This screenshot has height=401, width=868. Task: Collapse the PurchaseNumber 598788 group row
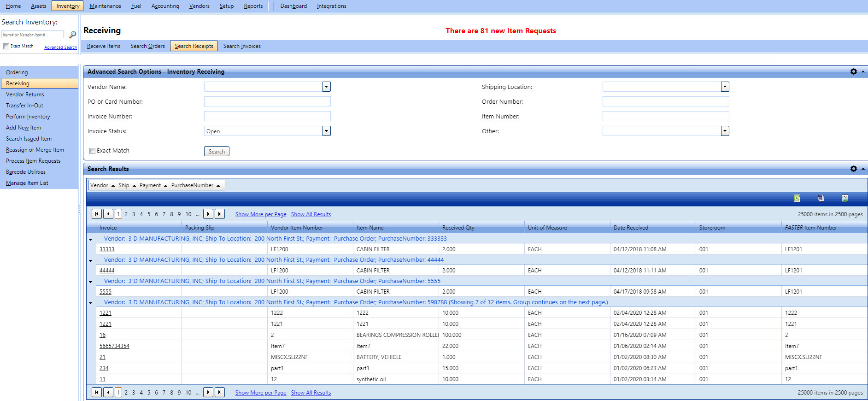pyautogui.click(x=91, y=303)
